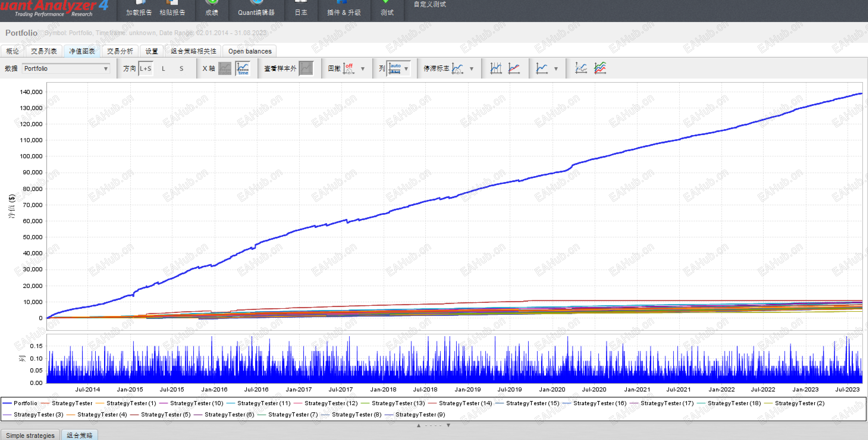The image size is (868, 440).
Task: Switch to the 概论 overview tab
Action: point(12,51)
